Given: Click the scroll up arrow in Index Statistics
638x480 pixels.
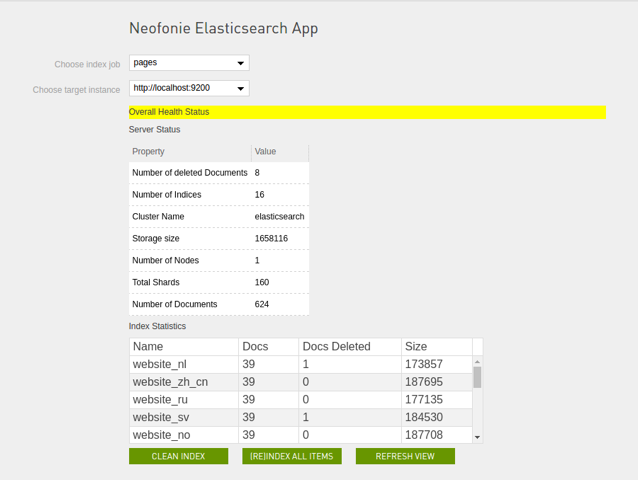Looking at the screenshot, I should click(x=477, y=362).
